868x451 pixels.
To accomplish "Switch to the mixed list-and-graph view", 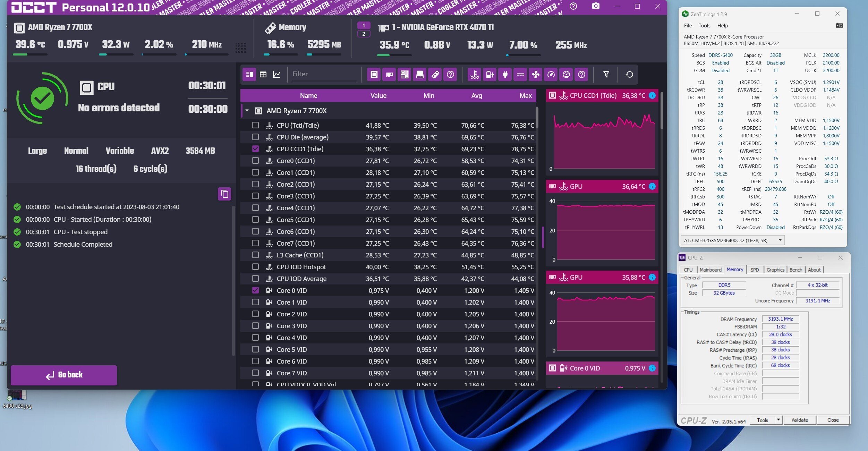I will click(x=249, y=74).
